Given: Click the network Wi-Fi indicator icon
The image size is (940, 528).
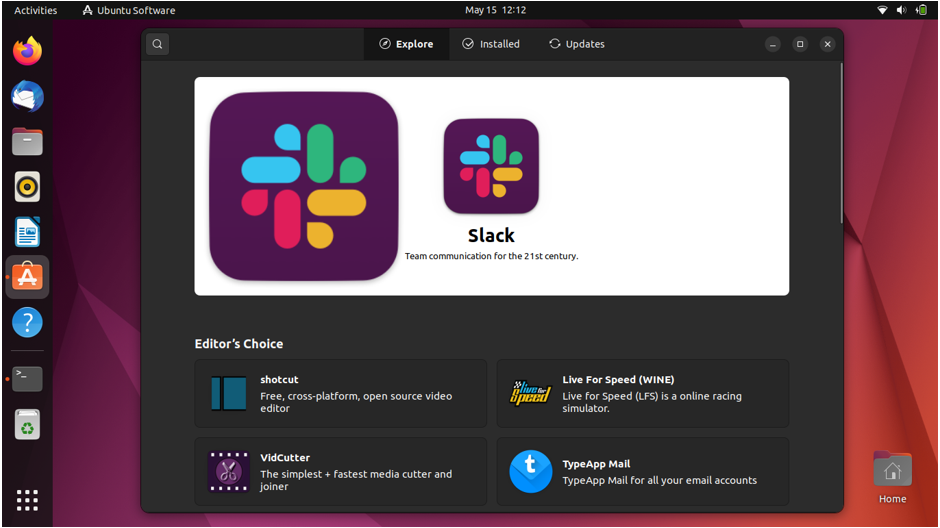Looking at the screenshot, I should point(882,10).
